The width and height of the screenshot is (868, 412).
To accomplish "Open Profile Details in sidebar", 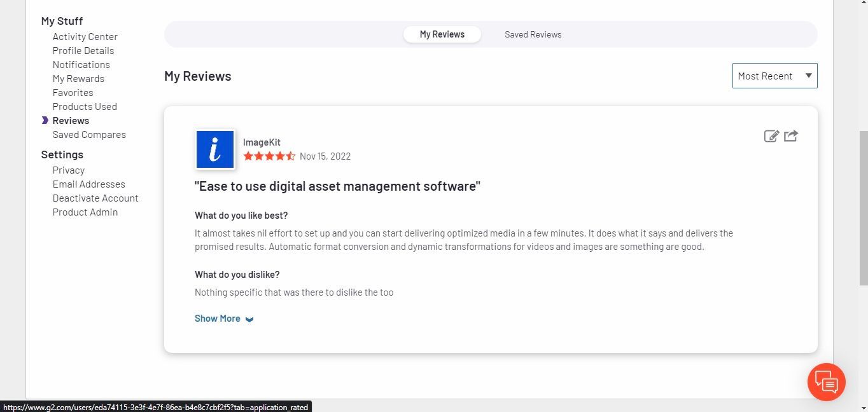I will tap(83, 50).
